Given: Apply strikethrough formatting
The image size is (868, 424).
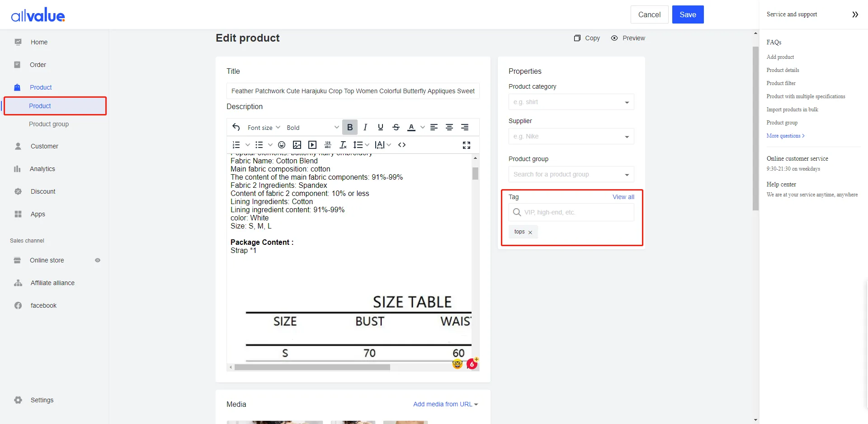Looking at the screenshot, I should [396, 127].
